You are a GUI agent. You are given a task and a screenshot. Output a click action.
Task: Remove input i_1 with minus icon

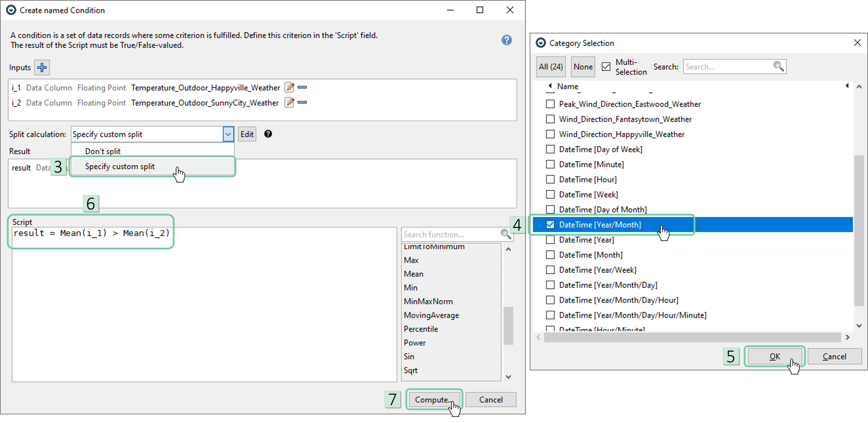coord(302,88)
